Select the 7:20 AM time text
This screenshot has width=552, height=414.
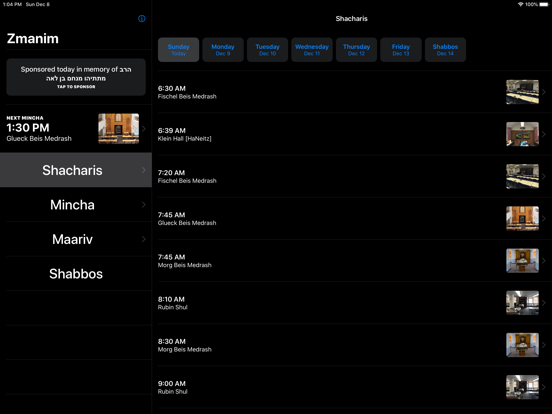[171, 172]
